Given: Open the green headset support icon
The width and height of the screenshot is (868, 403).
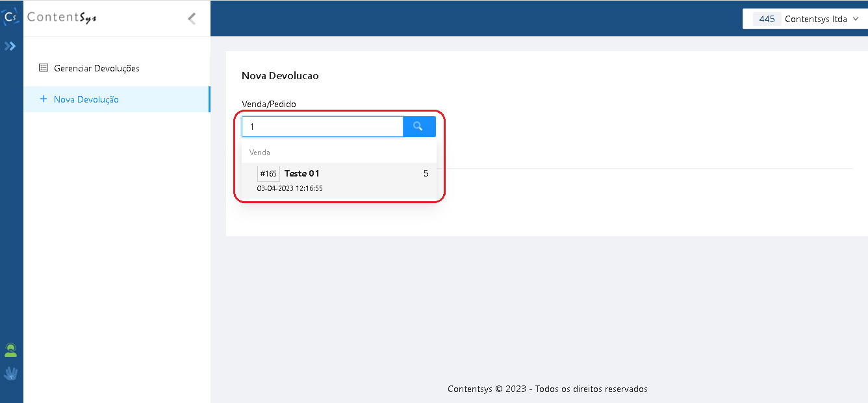Looking at the screenshot, I should click(11, 350).
